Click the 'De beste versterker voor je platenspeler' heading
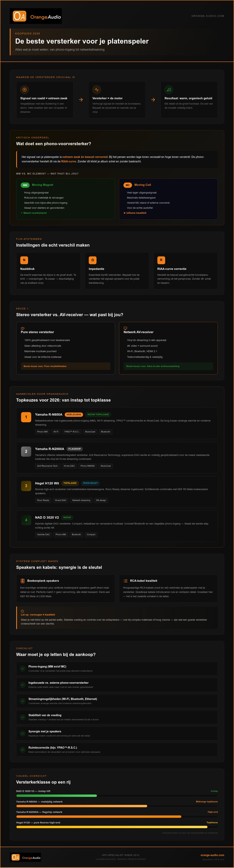 click(x=82, y=41)
